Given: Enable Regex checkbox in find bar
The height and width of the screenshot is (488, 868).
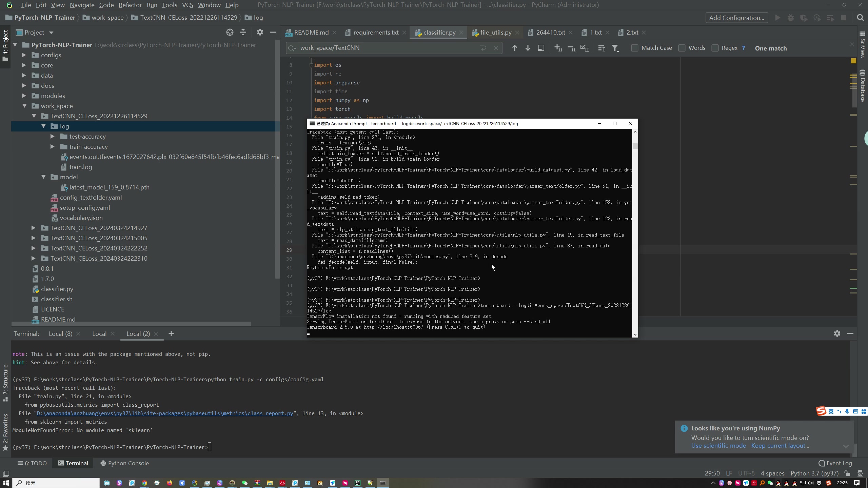Looking at the screenshot, I should [715, 48].
